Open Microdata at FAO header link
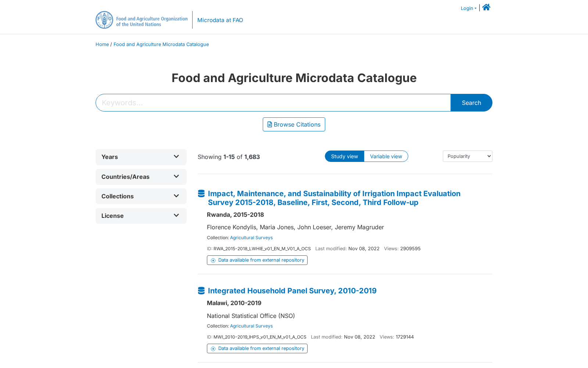This screenshot has width=588, height=368. [220, 20]
